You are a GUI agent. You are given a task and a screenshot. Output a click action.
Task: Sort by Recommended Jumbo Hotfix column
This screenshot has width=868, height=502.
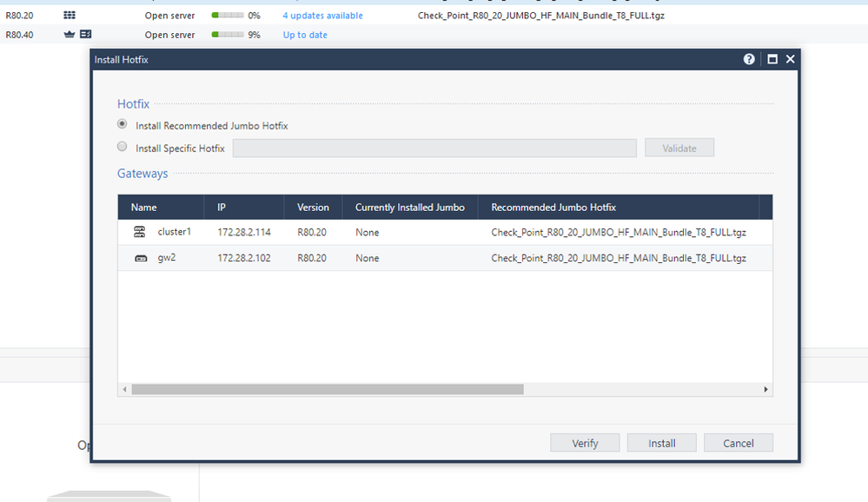tap(619, 207)
